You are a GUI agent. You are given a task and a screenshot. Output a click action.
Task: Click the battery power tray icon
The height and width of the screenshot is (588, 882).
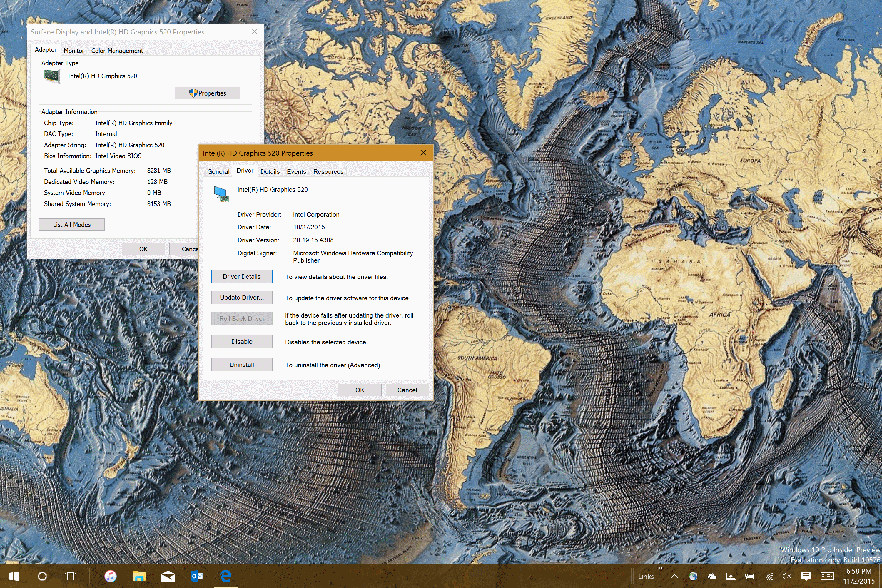(750, 576)
